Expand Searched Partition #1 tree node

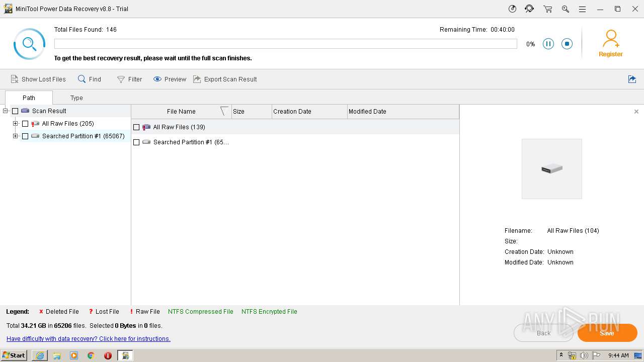(x=16, y=136)
